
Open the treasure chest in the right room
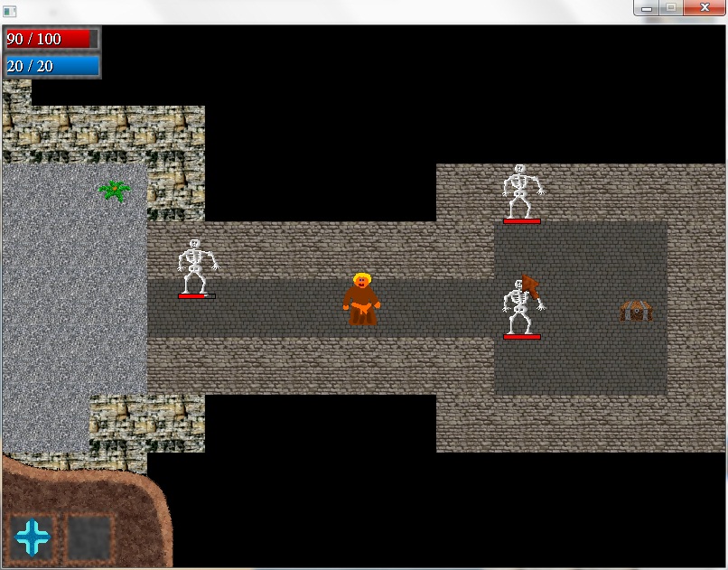click(636, 311)
